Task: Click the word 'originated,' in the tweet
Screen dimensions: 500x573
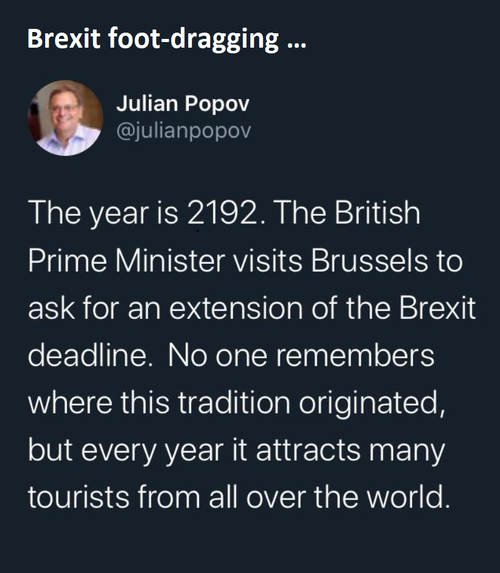Action: [373, 404]
